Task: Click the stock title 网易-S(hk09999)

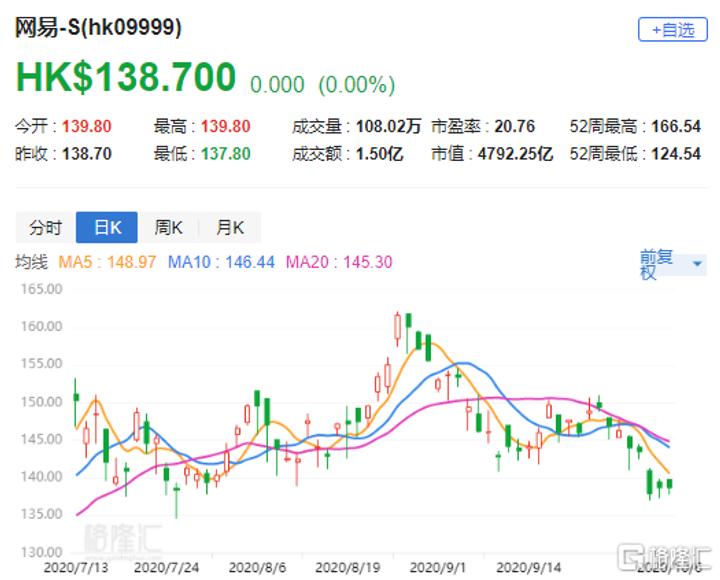Action: pyautogui.click(x=98, y=27)
